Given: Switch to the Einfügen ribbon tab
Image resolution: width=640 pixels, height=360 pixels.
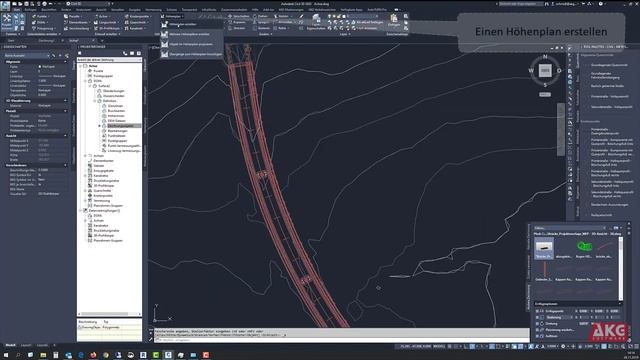Looking at the screenshot, I should [x=30, y=9].
